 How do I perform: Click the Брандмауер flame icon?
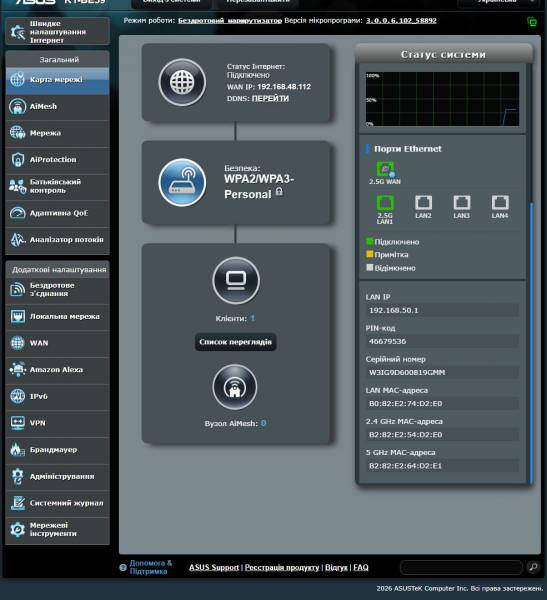coord(17,450)
